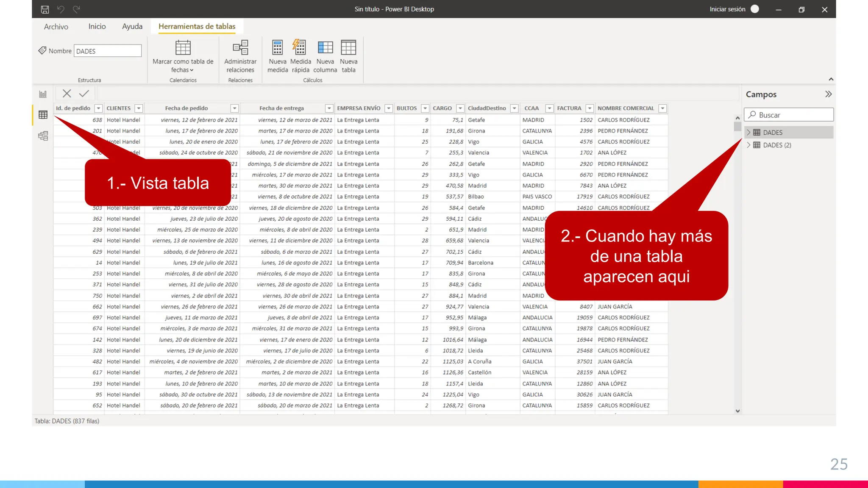Switch to model view in left sidebar
The width and height of the screenshot is (868, 488).
coord(43,136)
